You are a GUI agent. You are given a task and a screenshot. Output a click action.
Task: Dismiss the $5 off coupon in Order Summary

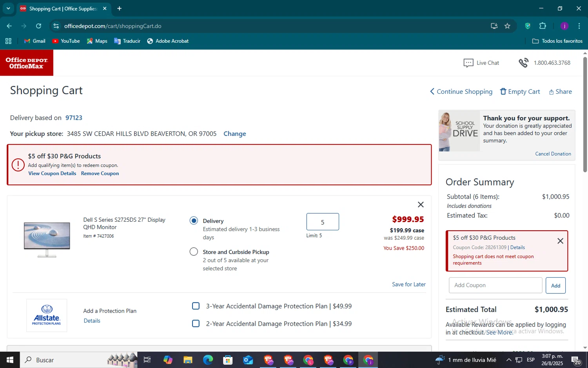coord(560,241)
